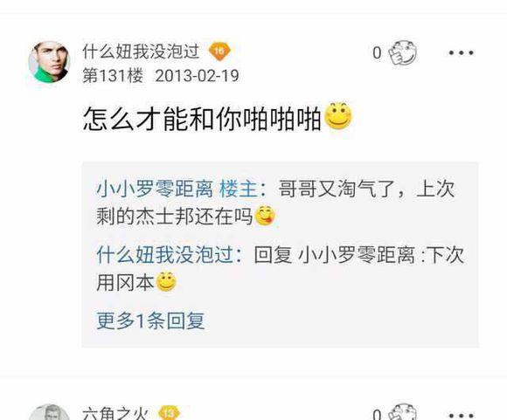The height and width of the screenshot is (420, 507).
Task: Tap the orange level 16 badge
Action: coord(219,52)
